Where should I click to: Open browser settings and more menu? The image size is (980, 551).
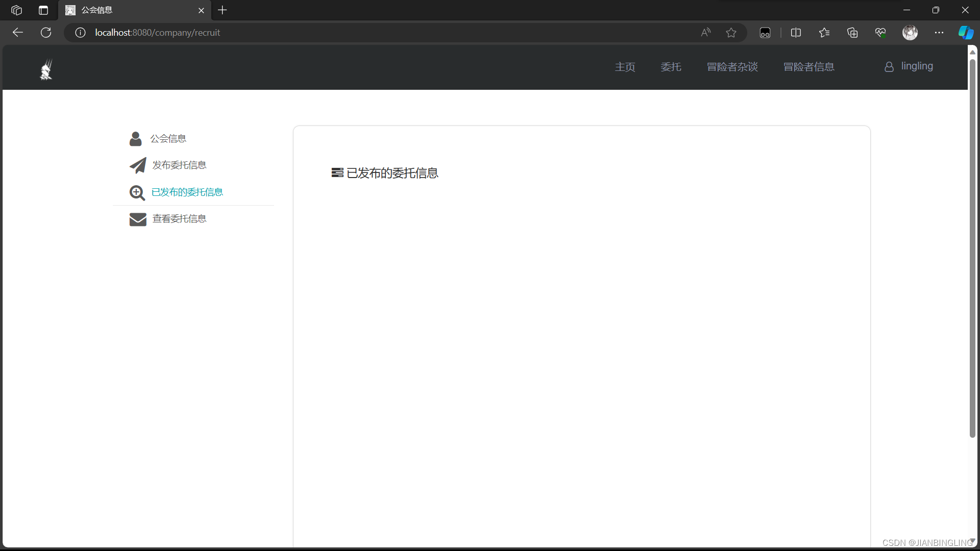click(939, 33)
